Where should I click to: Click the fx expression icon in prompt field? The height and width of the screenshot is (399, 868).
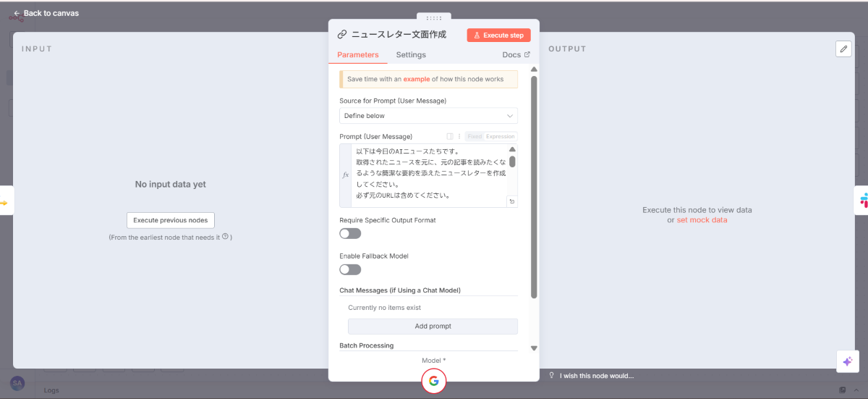coord(346,175)
